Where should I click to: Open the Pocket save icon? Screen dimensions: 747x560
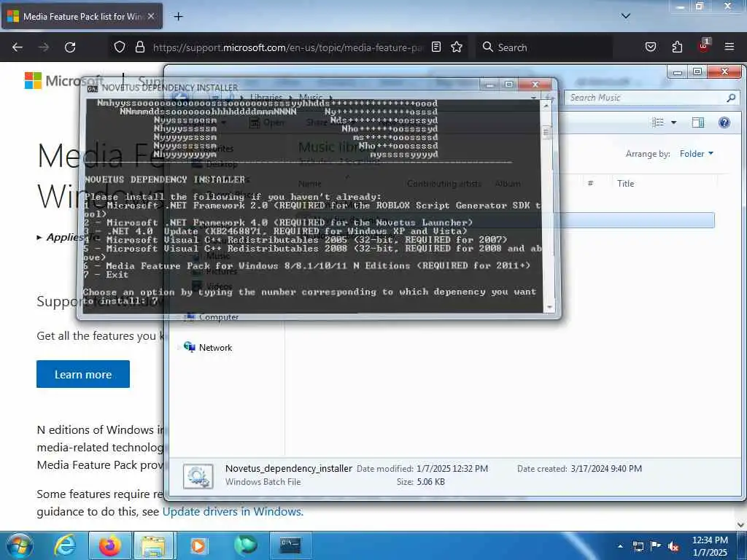tap(650, 47)
